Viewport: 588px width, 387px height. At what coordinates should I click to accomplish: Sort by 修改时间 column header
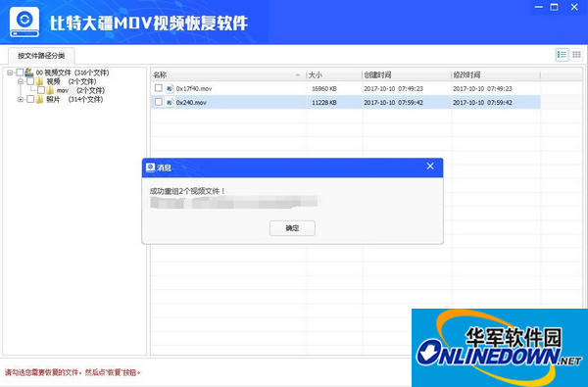point(496,75)
